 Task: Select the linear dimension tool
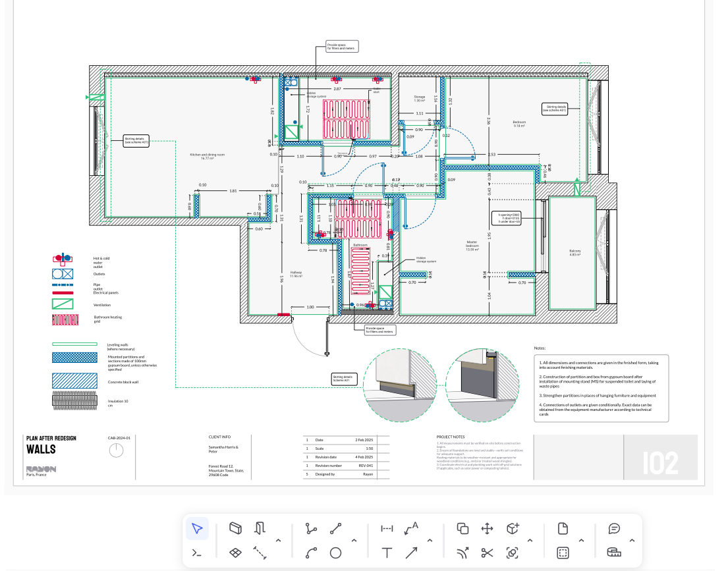click(387, 528)
